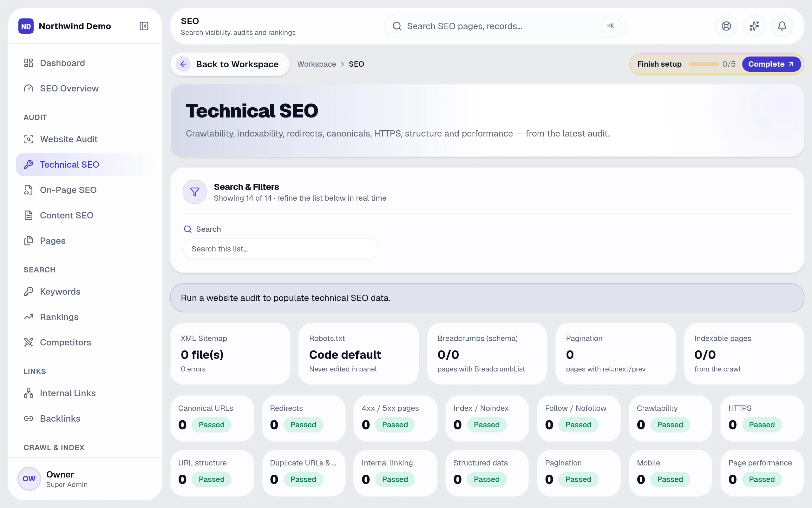Click the 4xx / 5xx pages card
The width and height of the screenshot is (812, 508).
coord(395,418)
